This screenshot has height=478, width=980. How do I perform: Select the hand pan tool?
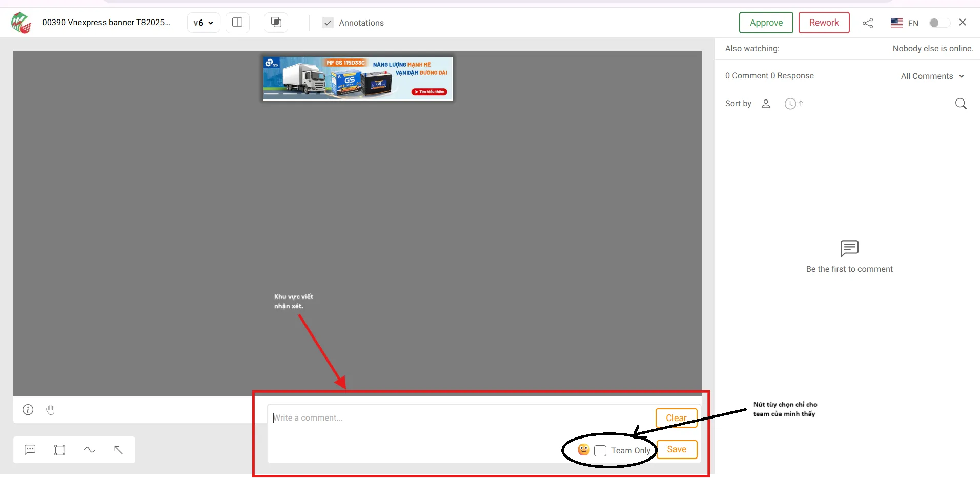pos(50,409)
